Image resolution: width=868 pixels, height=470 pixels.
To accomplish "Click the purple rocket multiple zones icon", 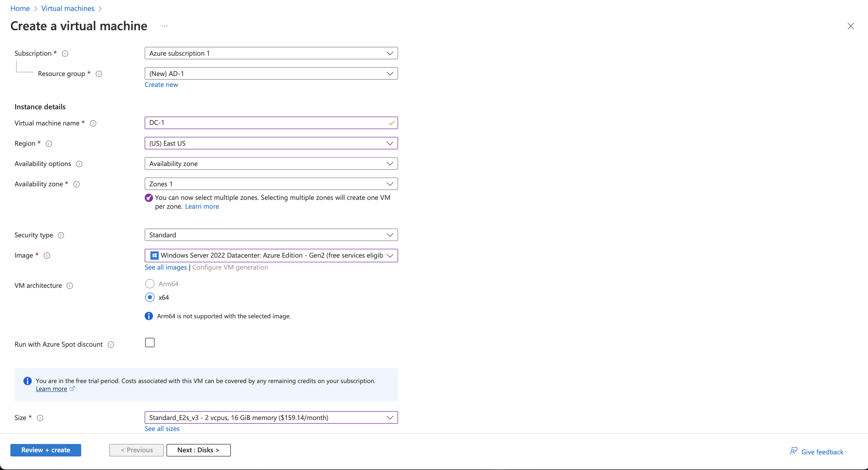I will (x=149, y=198).
